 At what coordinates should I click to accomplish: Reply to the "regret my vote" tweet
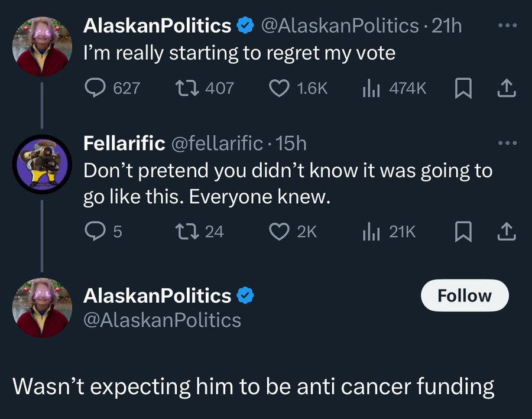[96, 88]
